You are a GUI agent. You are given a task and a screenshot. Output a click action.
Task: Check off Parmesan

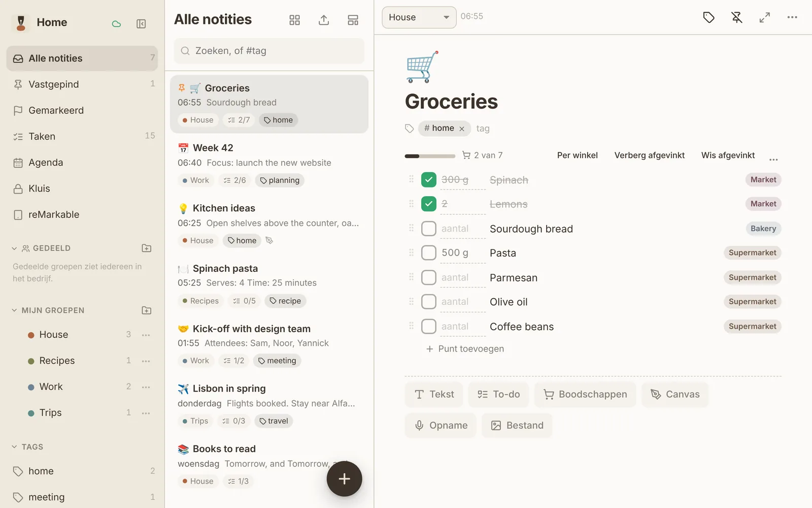(x=429, y=277)
